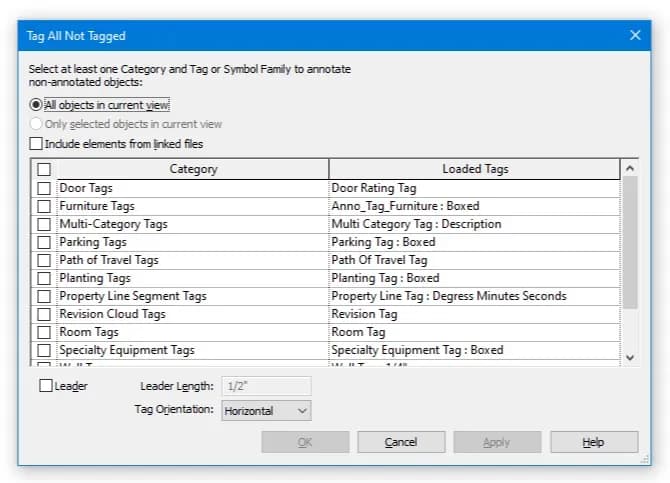Select the 'Specialty Equipment Tags' row text
The width and height of the screenshot is (670, 483).
pyautogui.click(x=127, y=350)
